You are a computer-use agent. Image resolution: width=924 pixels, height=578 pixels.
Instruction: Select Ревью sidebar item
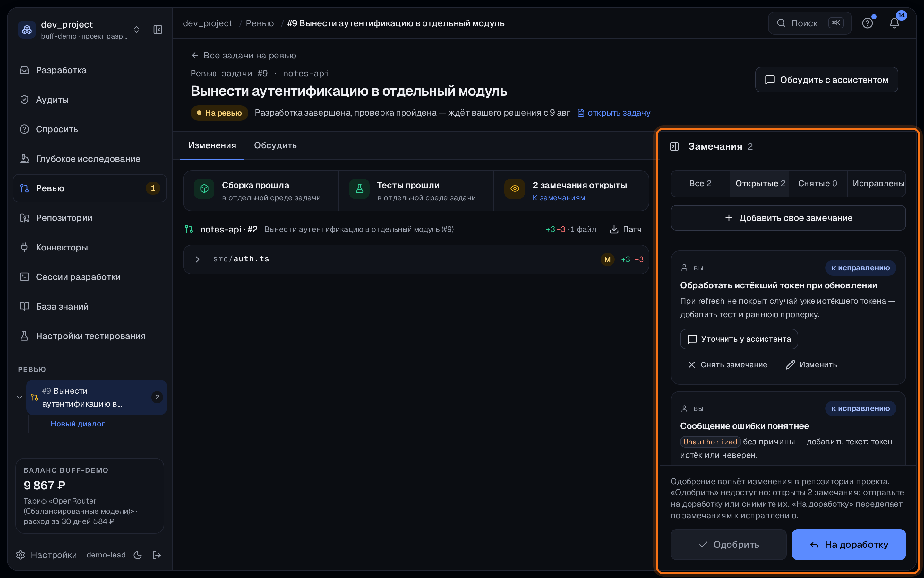click(x=90, y=188)
